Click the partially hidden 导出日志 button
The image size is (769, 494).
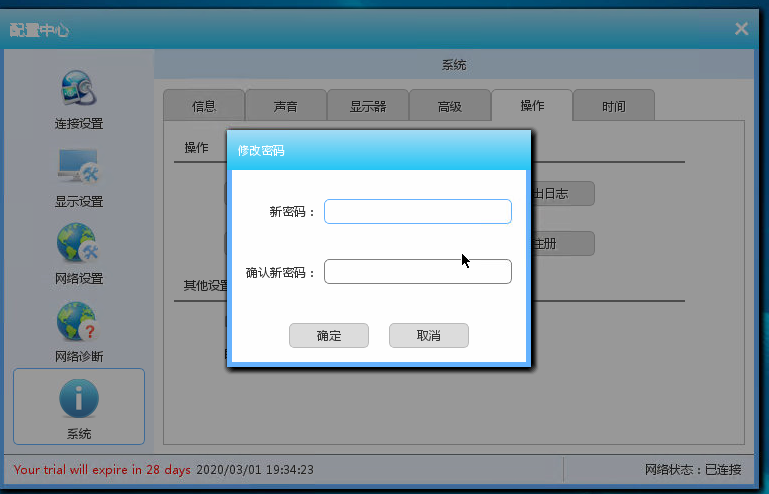click(x=563, y=194)
